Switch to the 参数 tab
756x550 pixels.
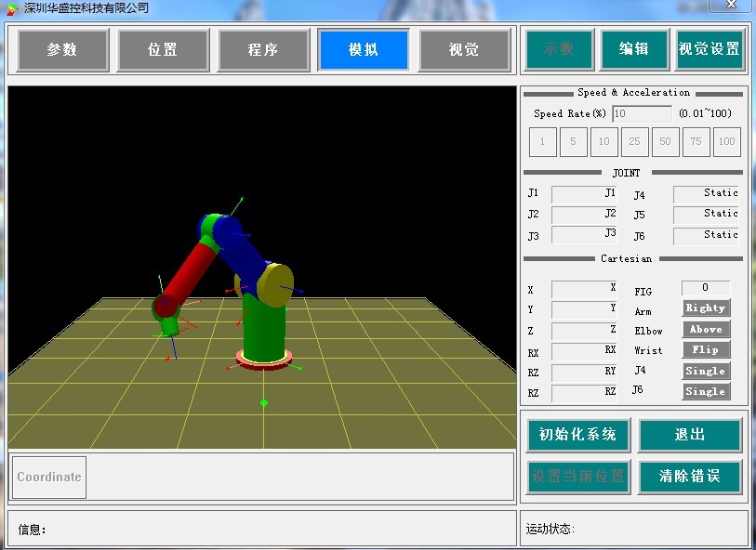pyautogui.click(x=62, y=50)
